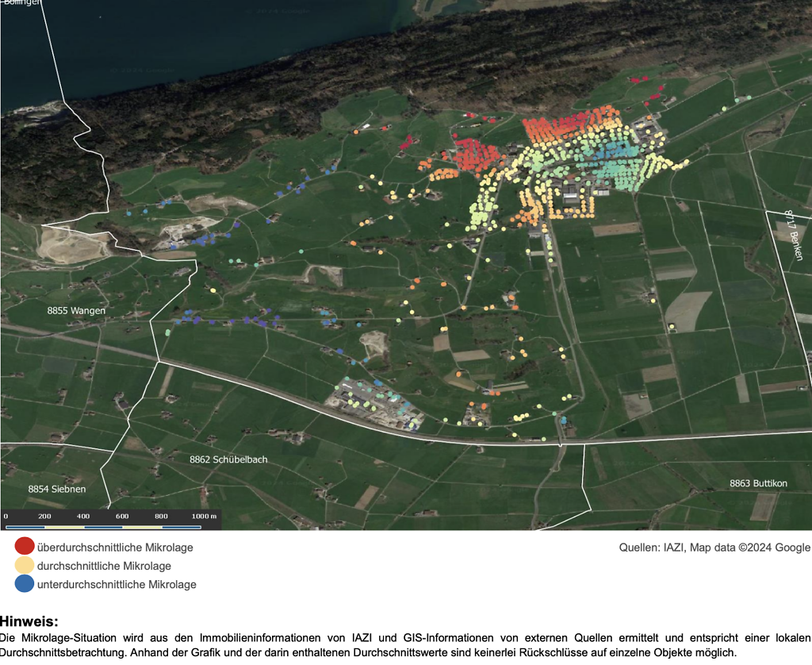Click the "8862 Schübelbach" map label
Screen dimensions: 812x665
pos(228,459)
